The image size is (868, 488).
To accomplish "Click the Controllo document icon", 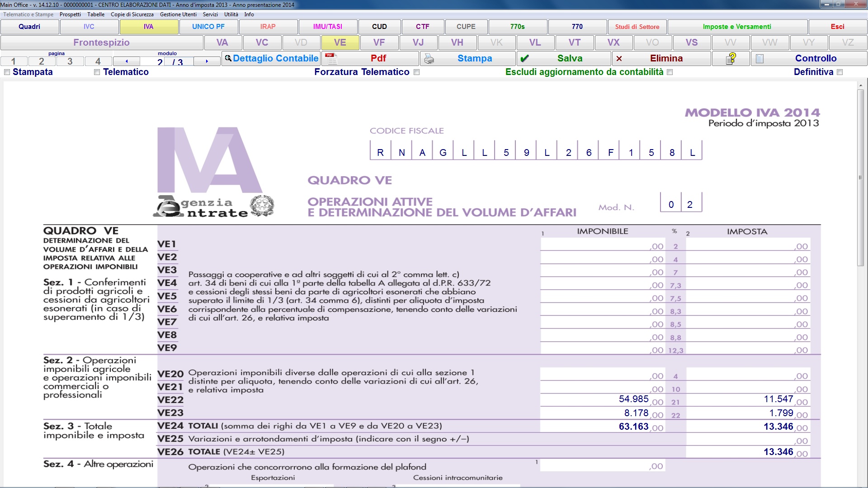I will tap(759, 59).
